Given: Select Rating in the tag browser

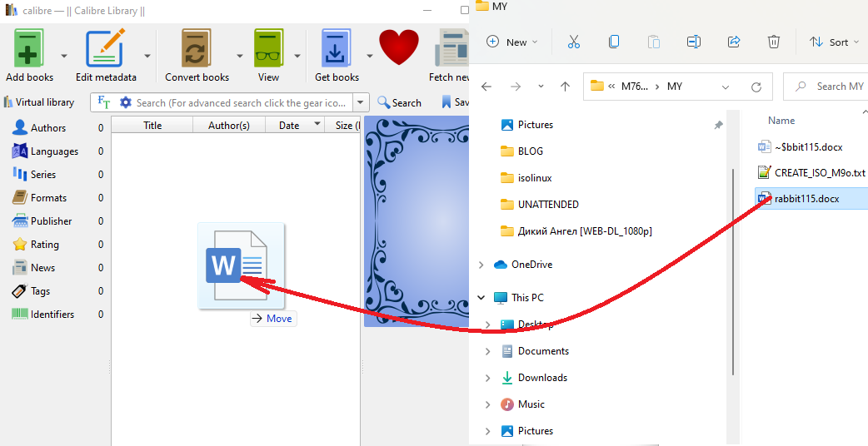Looking at the screenshot, I should [44, 245].
